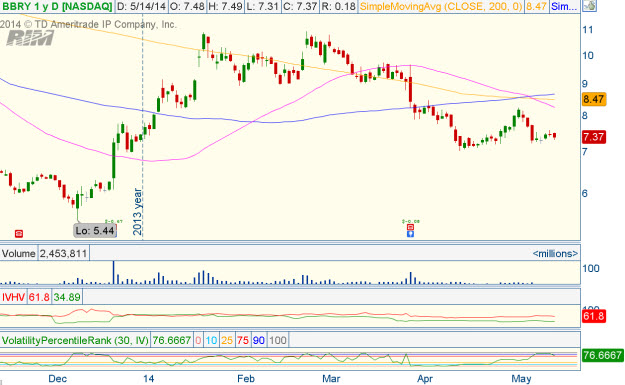Click the <millions> unit label

point(555,253)
